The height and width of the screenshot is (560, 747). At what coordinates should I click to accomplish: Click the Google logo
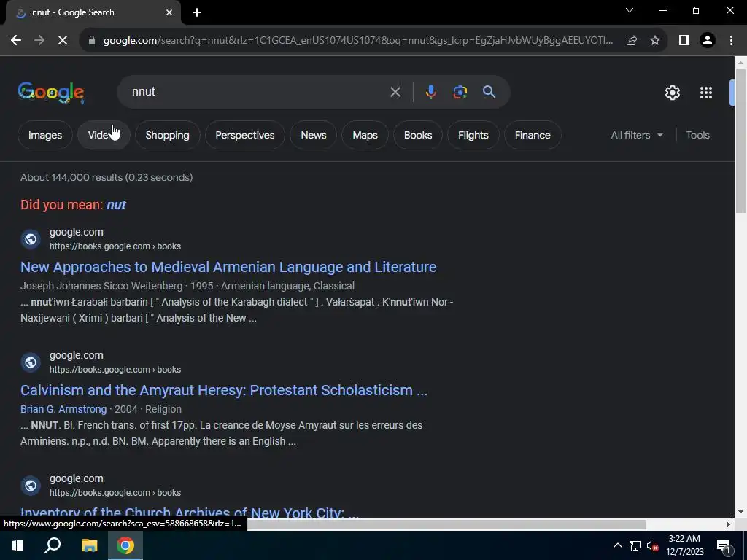[51, 93]
